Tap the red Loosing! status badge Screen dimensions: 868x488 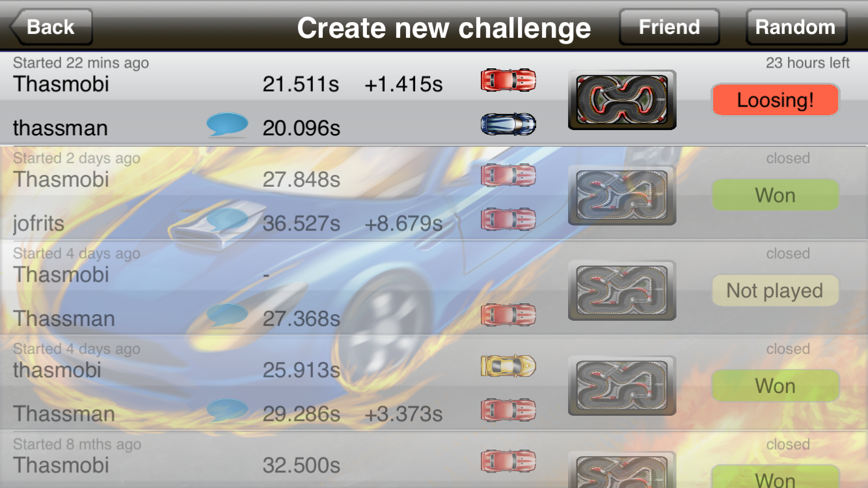coord(776,100)
